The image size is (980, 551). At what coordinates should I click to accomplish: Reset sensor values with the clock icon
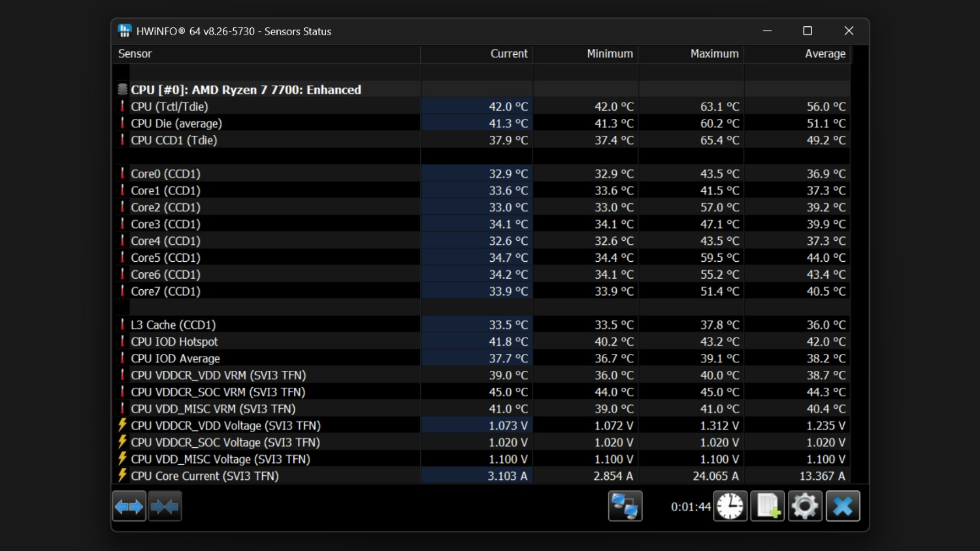click(x=730, y=507)
